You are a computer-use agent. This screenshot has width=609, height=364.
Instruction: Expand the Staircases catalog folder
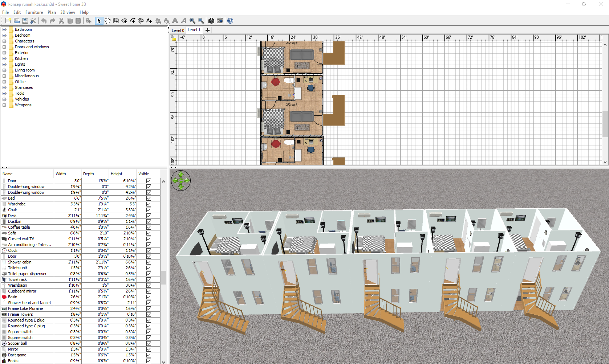point(4,87)
